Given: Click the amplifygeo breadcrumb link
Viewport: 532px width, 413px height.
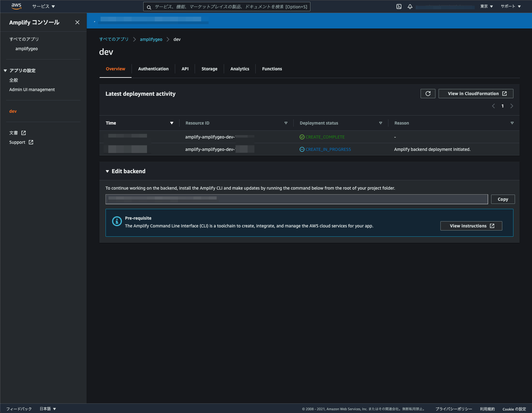Looking at the screenshot, I should (x=151, y=39).
